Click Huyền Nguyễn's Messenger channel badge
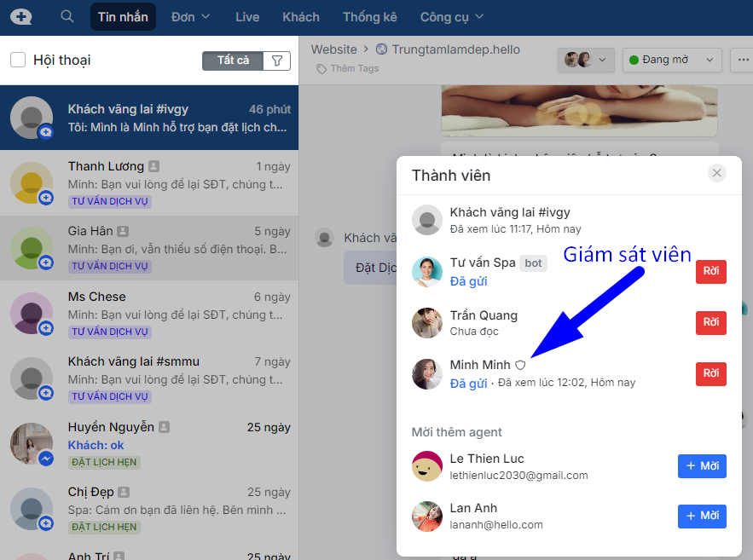The image size is (753, 560). coord(46,459)
